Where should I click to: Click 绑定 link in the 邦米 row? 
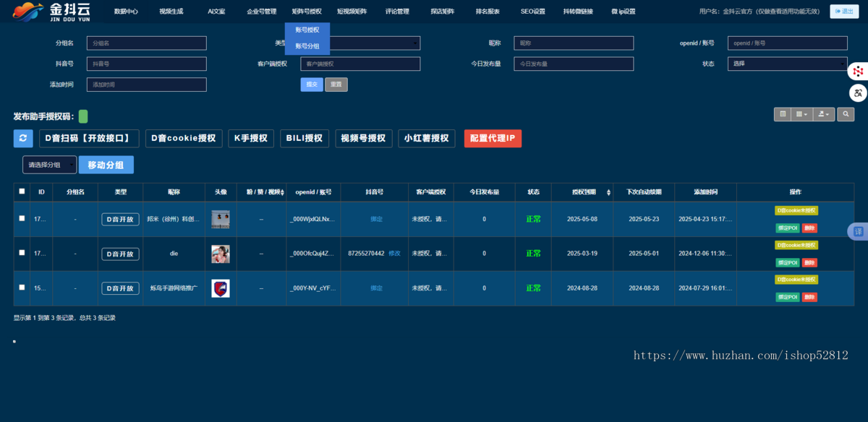coord(376,219)
